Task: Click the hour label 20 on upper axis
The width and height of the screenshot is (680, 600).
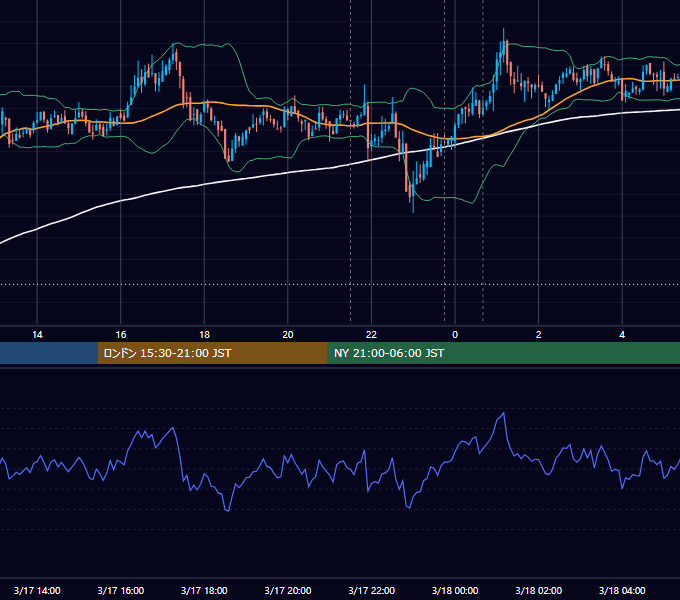Action: (x=288, y=335)
